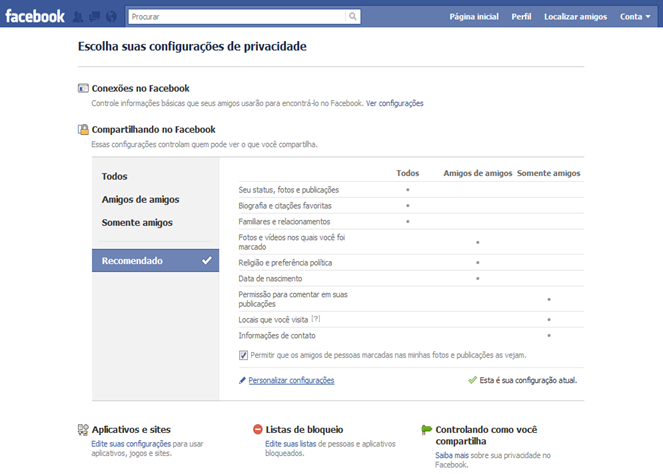Click the Todos column header
The height and width of the screenshot is (474, 663).
tap(408, 173)
